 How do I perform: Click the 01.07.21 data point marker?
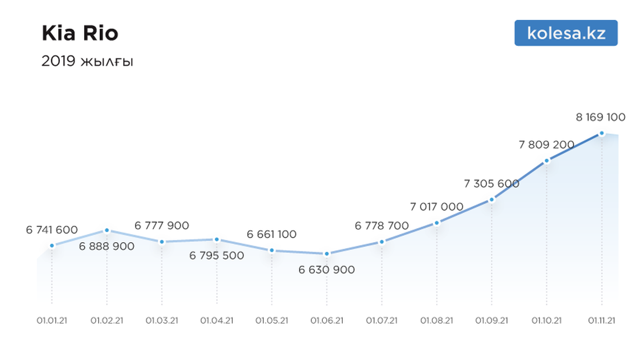click(x=382, y=242)
